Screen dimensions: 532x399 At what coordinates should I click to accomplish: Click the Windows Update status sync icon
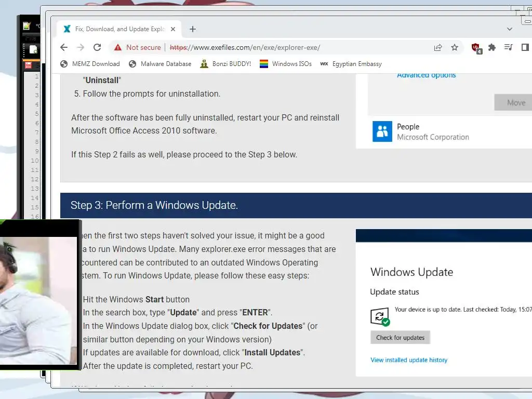[380, 317]
